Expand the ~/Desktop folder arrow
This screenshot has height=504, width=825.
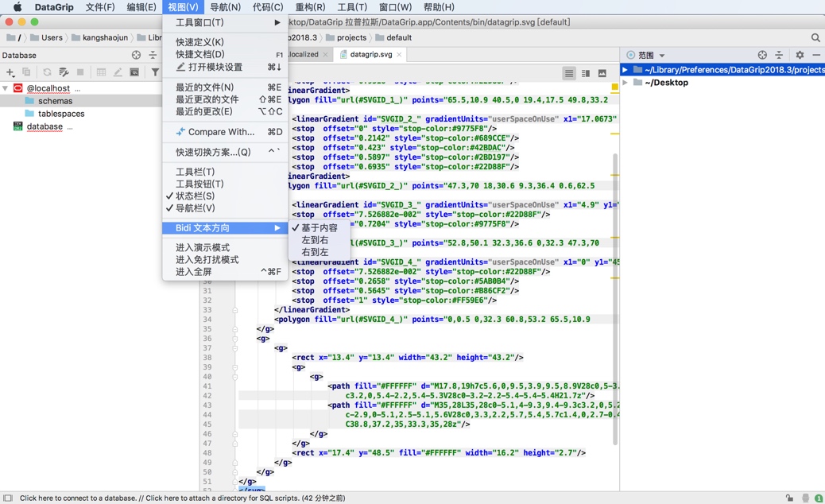(x=625, y=82)
